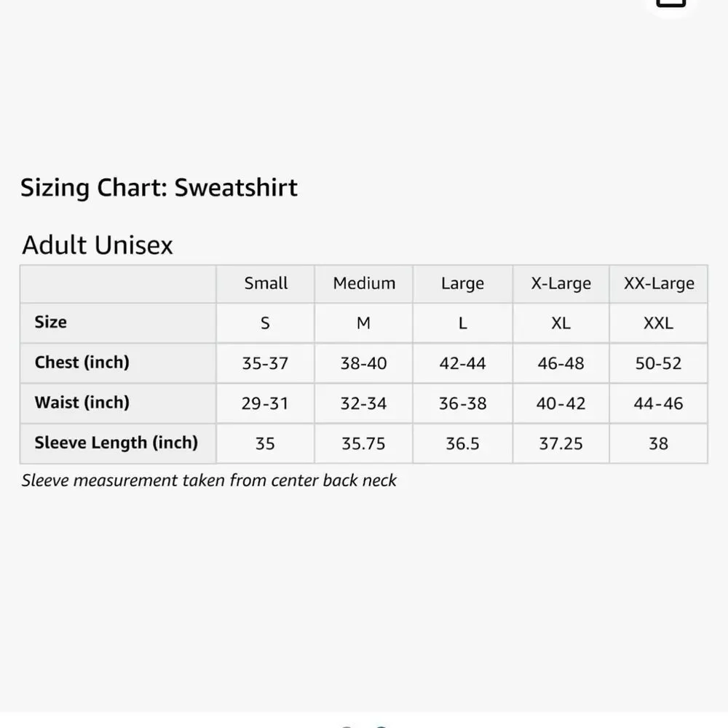
Task: Click the 'Size' row label
Action: [x=51, y=322]
